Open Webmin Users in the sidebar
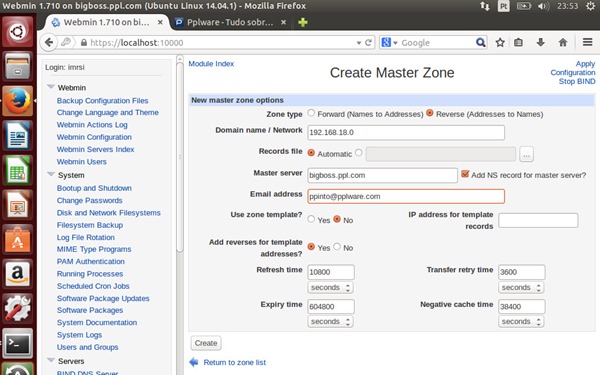The width and height of the screenshot is (600, 375). tap(82, 162)
